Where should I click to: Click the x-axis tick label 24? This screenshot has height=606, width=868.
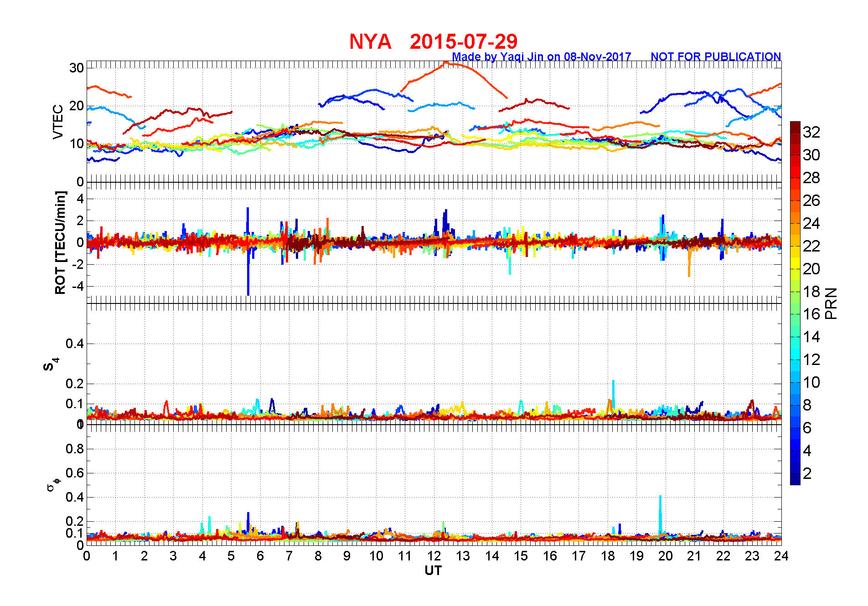pyautogui.click(x=781, y=556)
